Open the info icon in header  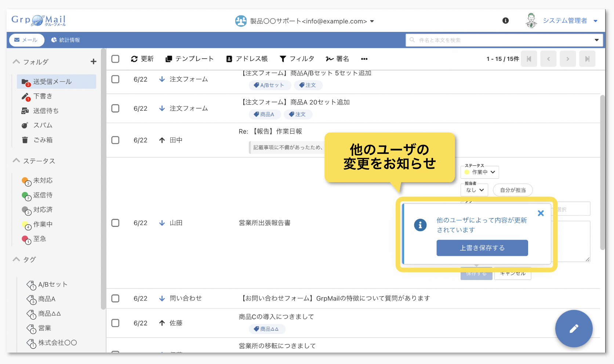pos(505,21)
